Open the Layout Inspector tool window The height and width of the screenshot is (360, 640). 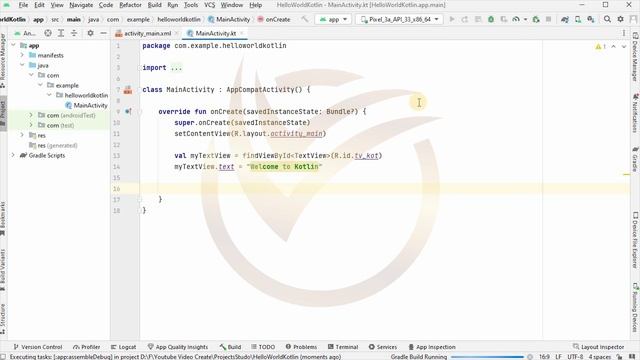click(598, 347)
